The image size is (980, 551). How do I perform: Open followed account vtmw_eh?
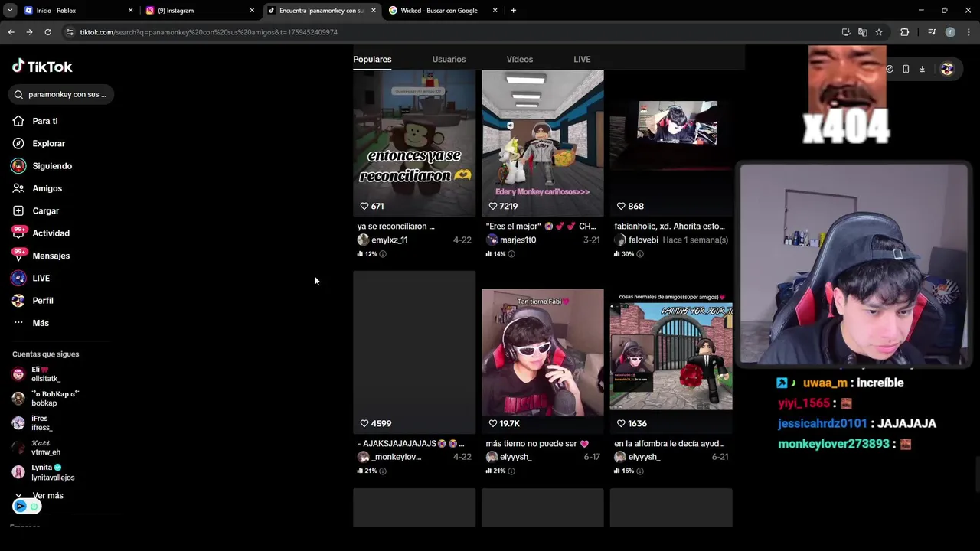coord(36,448)
